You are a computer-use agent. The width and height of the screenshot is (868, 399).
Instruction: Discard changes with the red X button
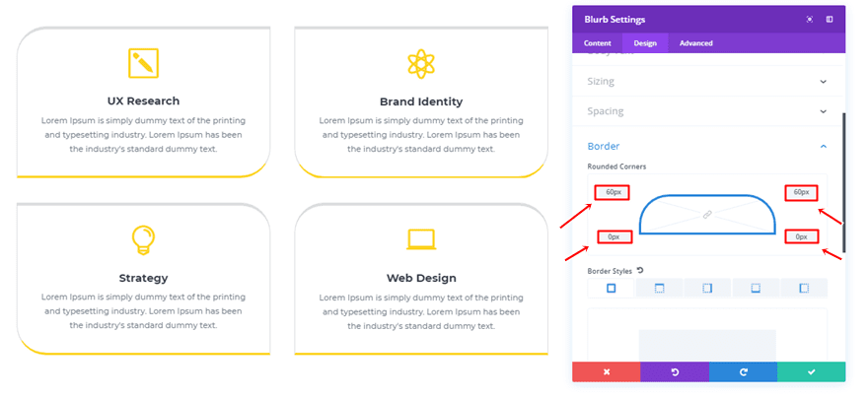(x=607, y=372)
